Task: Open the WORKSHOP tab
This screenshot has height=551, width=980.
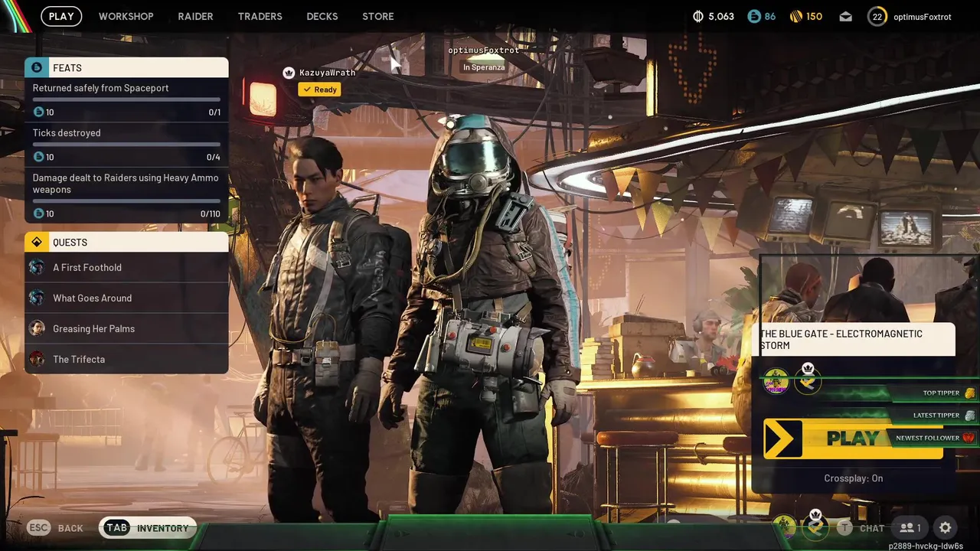Action: (126, 16)
